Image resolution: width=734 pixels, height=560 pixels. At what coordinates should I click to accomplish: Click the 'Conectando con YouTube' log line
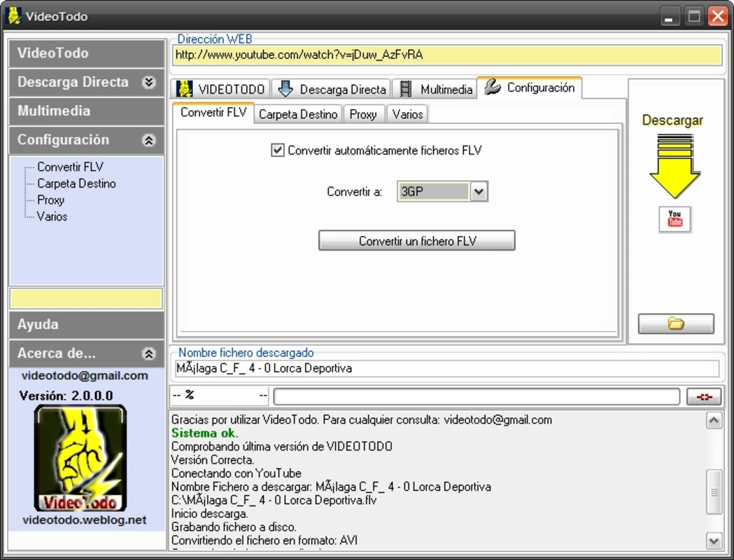coord(237,473)
